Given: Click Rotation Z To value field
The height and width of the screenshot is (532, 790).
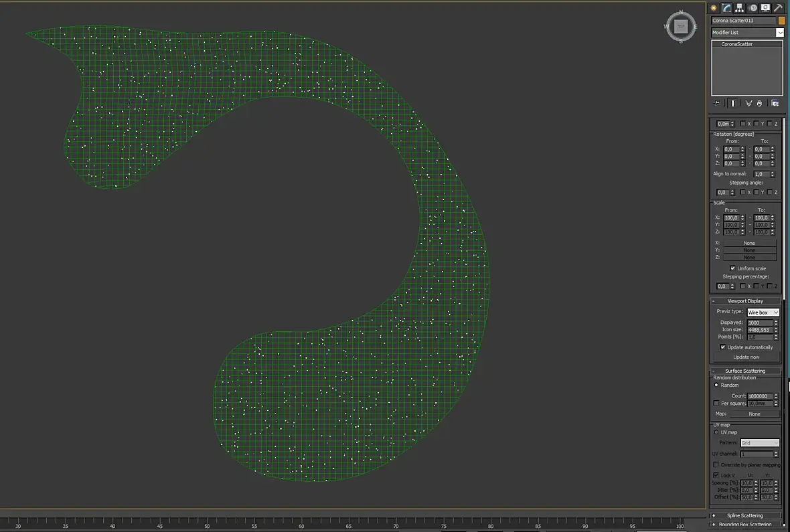Looking at the screenshot, I should click(x=761, y=163).
